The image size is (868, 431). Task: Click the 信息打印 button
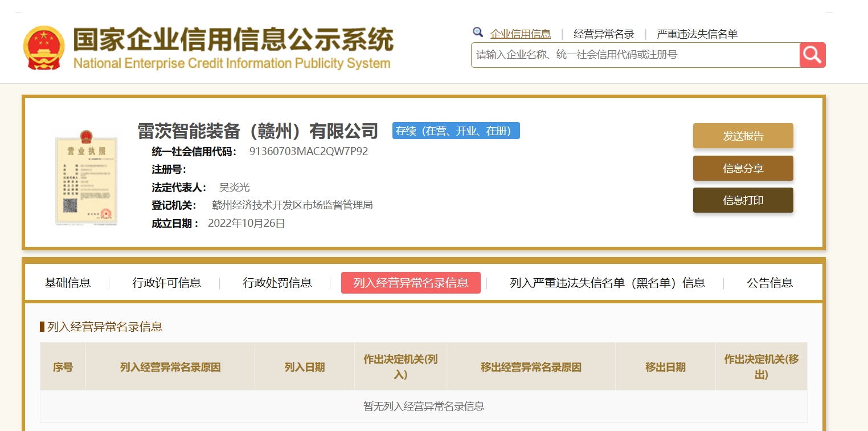click(743, 200)
